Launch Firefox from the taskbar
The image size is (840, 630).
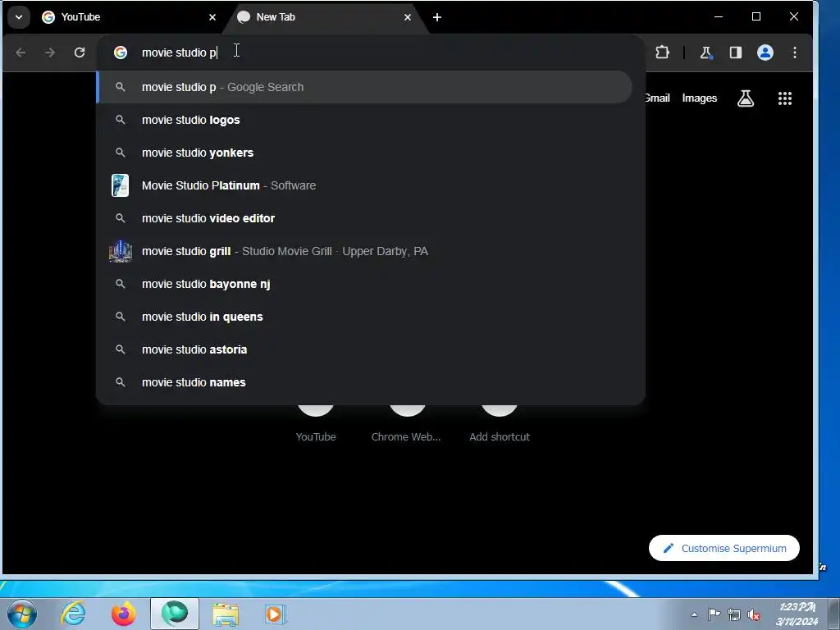[x=123, y=614]
